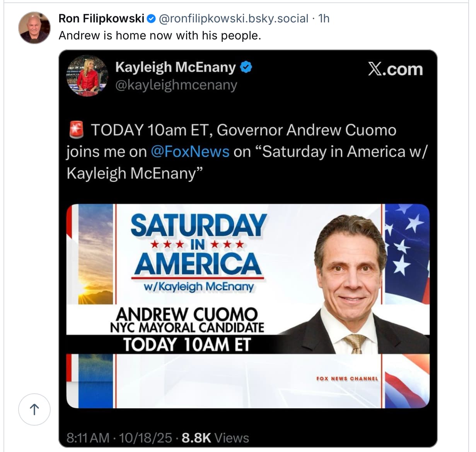The height and width of the screenshot is (452, 476).
Task: Click the red siren emoji
Action: click(76, 130)
